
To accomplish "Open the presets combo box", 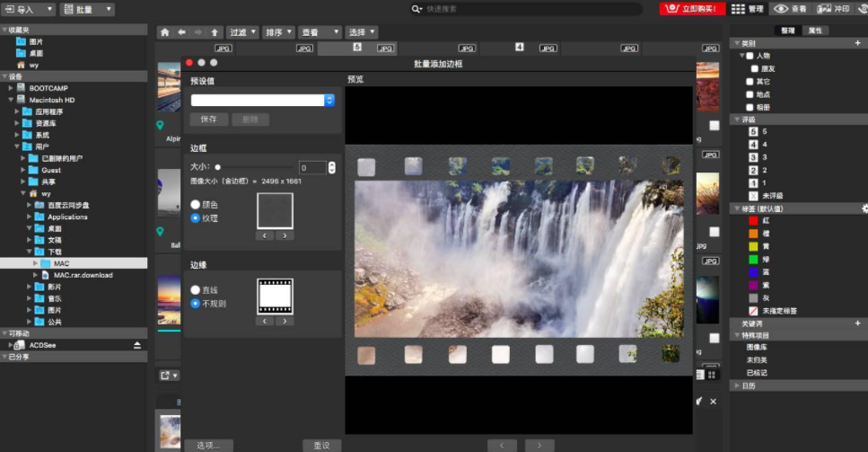I will 262,101.
